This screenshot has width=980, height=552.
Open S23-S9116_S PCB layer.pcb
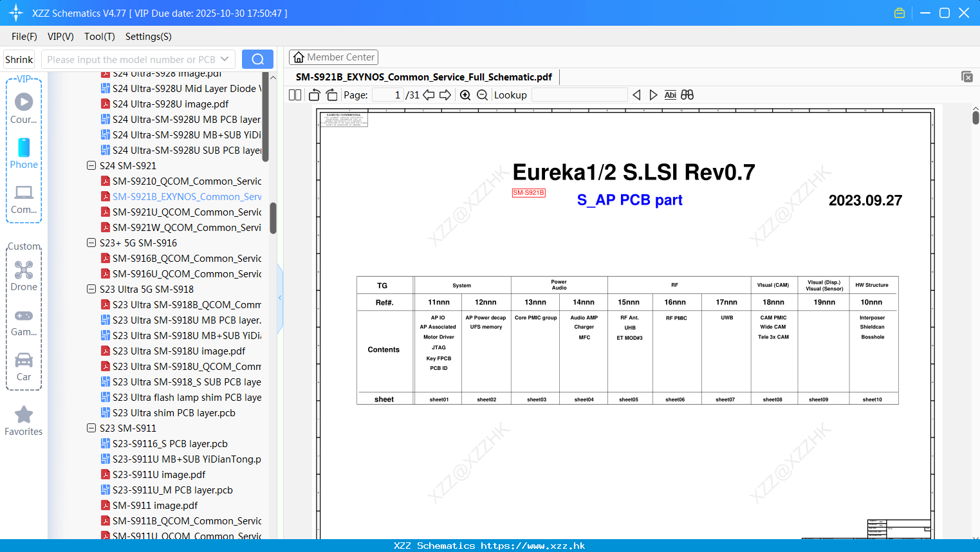point(165,443)
